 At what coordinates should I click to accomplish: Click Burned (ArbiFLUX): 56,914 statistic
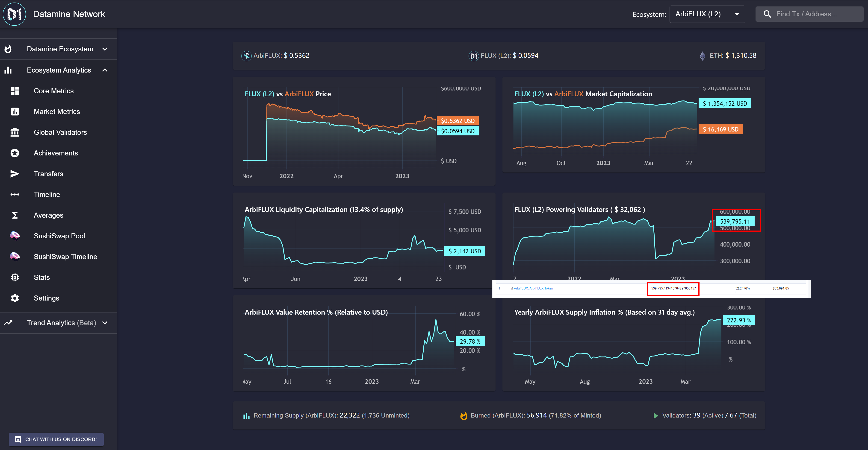coord(536,416)
